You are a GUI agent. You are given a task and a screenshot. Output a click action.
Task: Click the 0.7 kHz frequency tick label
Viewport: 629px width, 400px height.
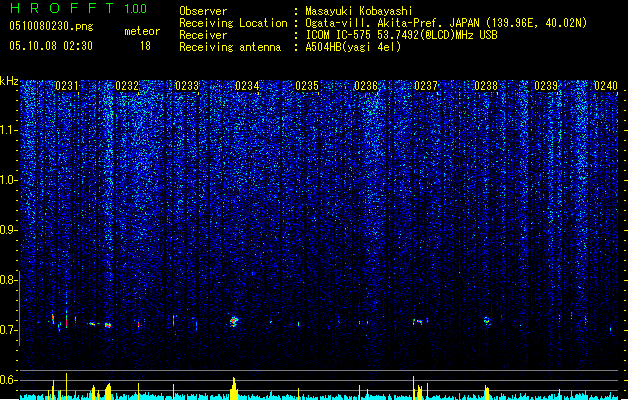coord(8,330)
